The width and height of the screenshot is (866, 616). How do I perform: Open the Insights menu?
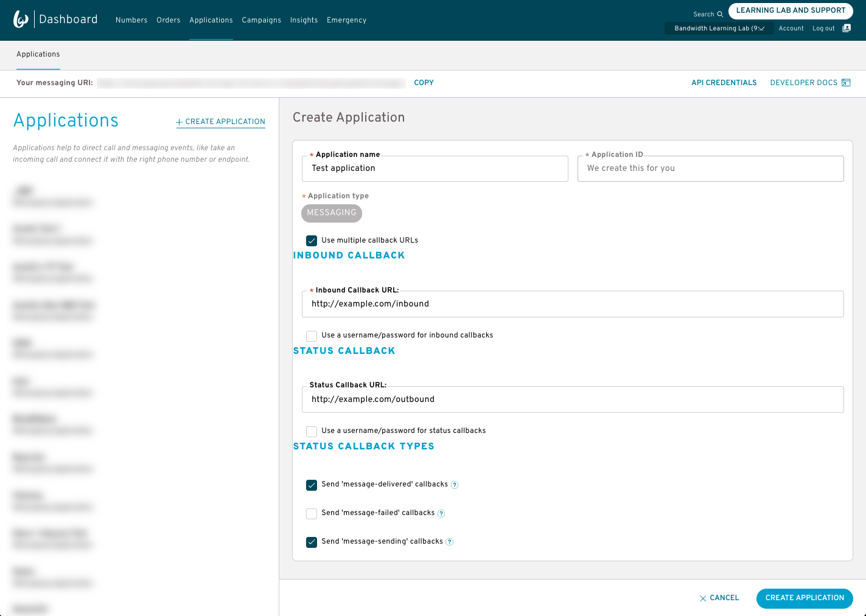(304, 20)
